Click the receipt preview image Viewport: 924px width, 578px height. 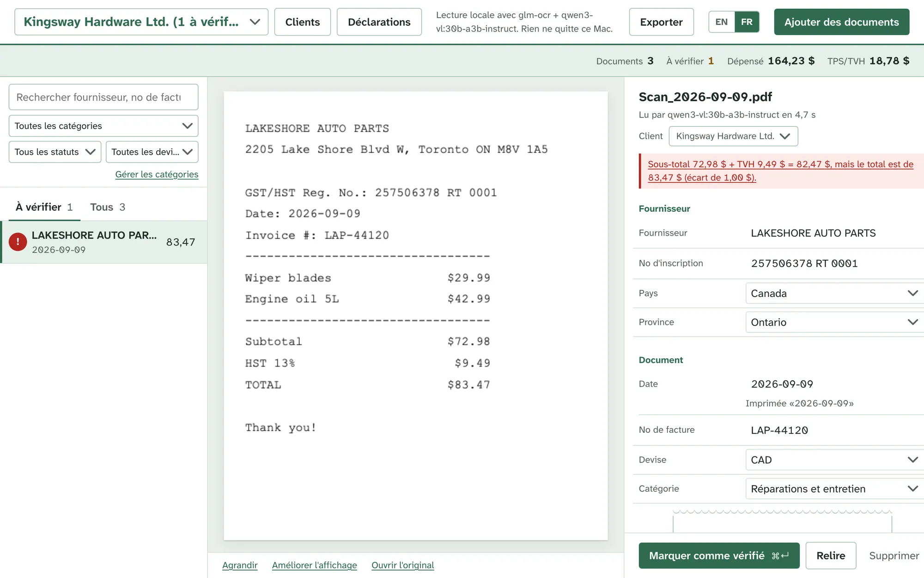click(x=415, y=315)
